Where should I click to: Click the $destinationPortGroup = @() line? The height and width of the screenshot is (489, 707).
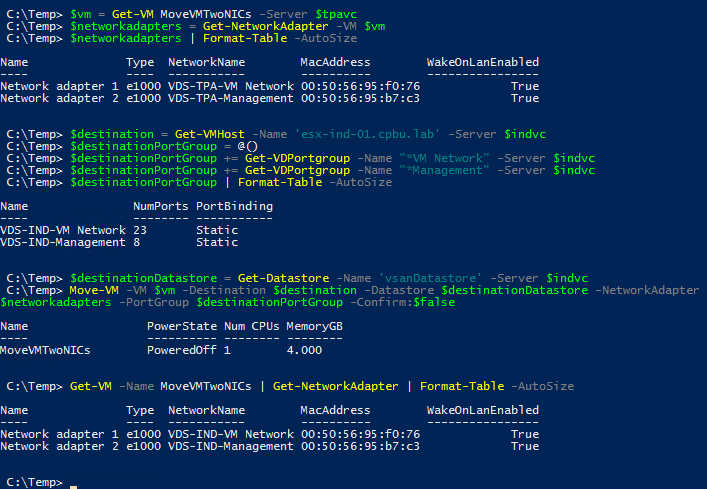click(x=132, y=146)
